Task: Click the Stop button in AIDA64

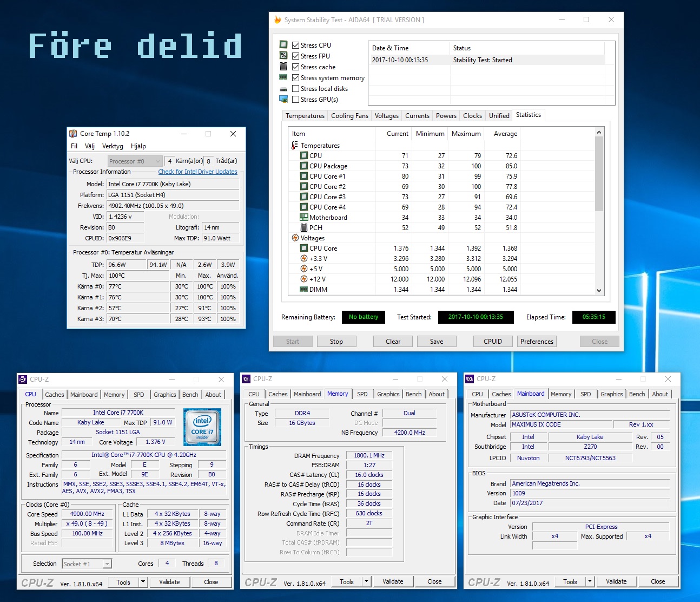Action: coord(336,342)
